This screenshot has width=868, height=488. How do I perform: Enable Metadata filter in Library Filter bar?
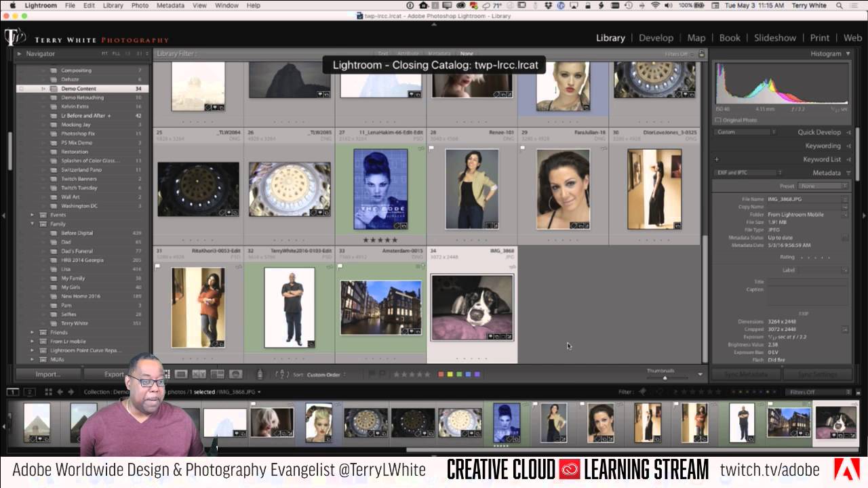tap(439, 54)
